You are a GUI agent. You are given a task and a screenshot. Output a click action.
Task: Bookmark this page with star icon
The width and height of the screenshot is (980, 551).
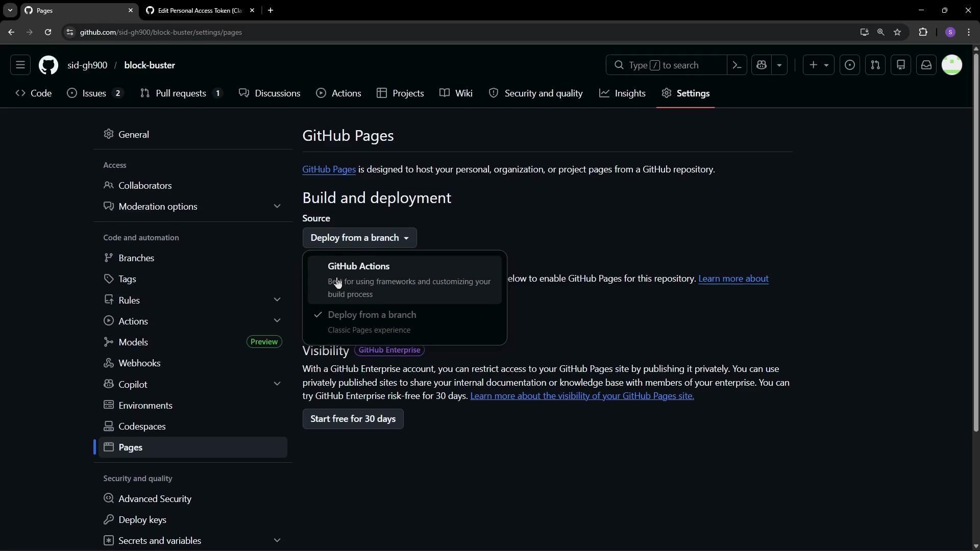pyautogui.click(x=898, y=32)
